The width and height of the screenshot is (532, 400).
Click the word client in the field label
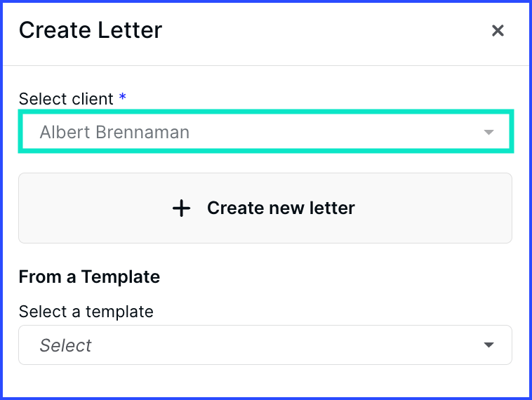click(x=92, y=99)
